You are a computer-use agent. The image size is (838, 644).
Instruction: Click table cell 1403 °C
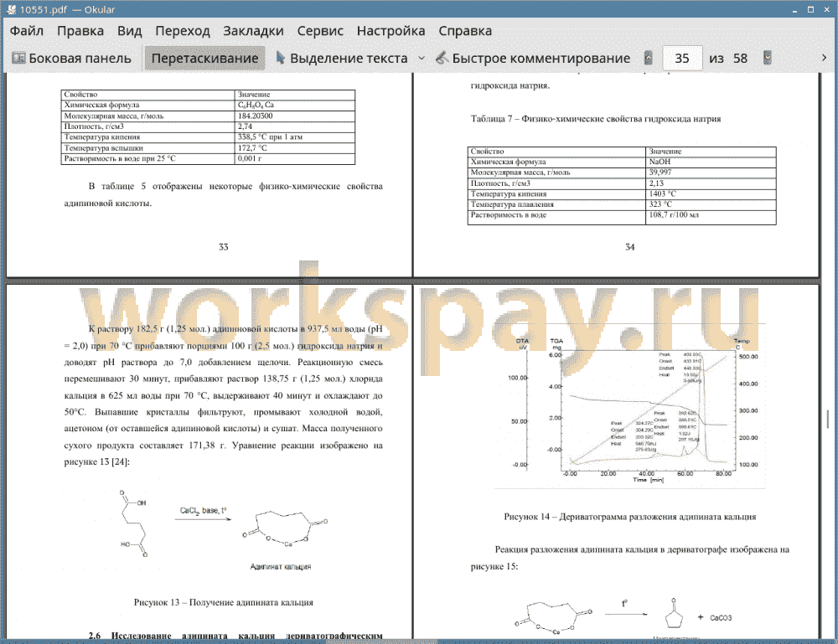pos(711,193)
